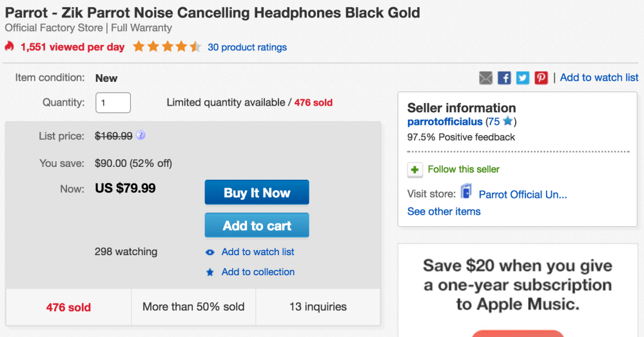The height and width of the screenshot is (337, 644).
Task: Open the 30 product ratings link
Action: click(x=247, y=47)
